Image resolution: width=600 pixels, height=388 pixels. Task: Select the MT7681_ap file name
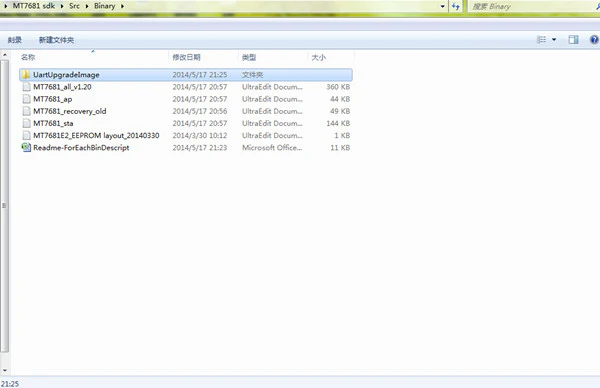coord(52,99)
